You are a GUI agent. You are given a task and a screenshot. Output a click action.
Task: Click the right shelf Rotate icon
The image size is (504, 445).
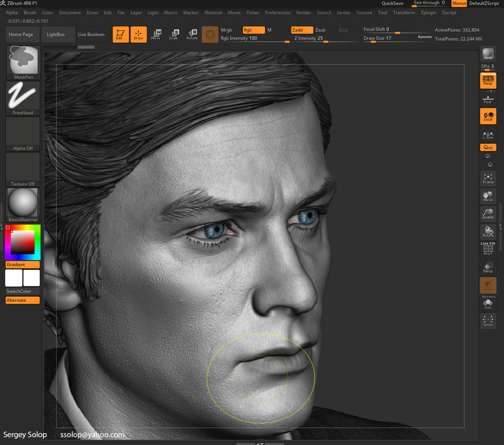(x=488, y=232)
